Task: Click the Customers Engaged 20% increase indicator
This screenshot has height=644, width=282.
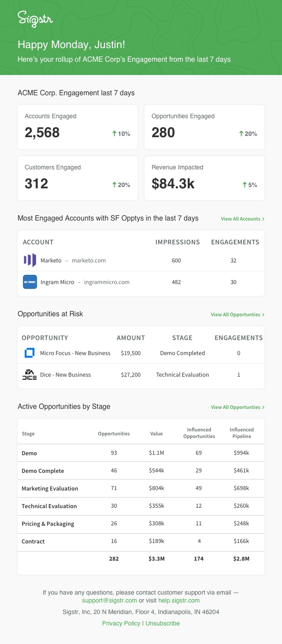Action: click(121, 185)
